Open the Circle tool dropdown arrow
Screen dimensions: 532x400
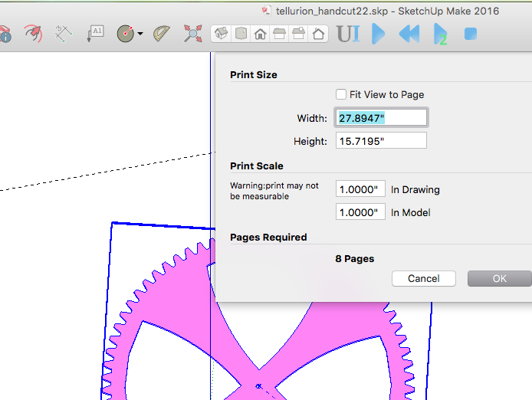tap(140, 34)
